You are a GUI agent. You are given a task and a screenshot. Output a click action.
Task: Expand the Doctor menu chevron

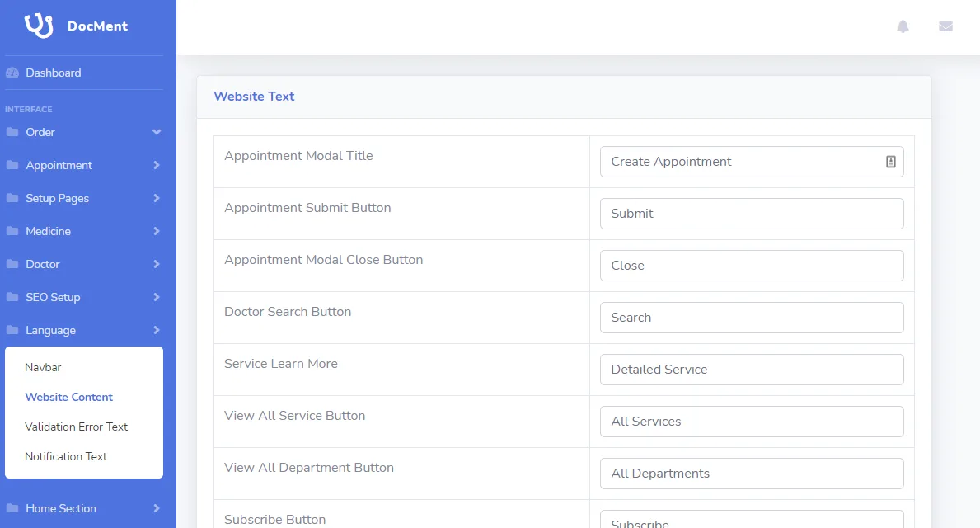[x=157, y=264]
